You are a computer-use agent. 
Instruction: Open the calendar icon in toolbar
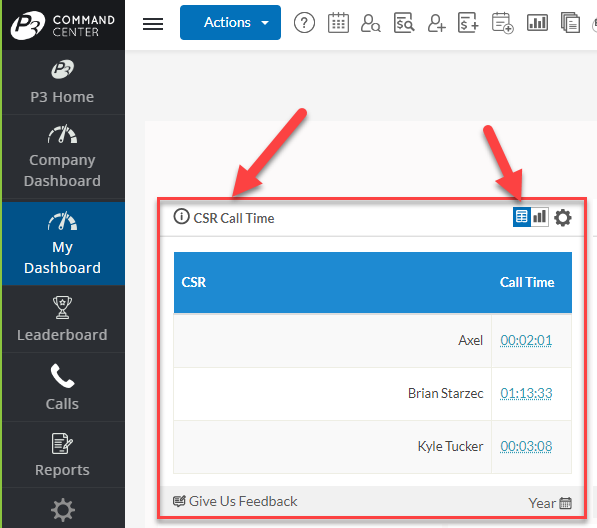click(338, 23)
